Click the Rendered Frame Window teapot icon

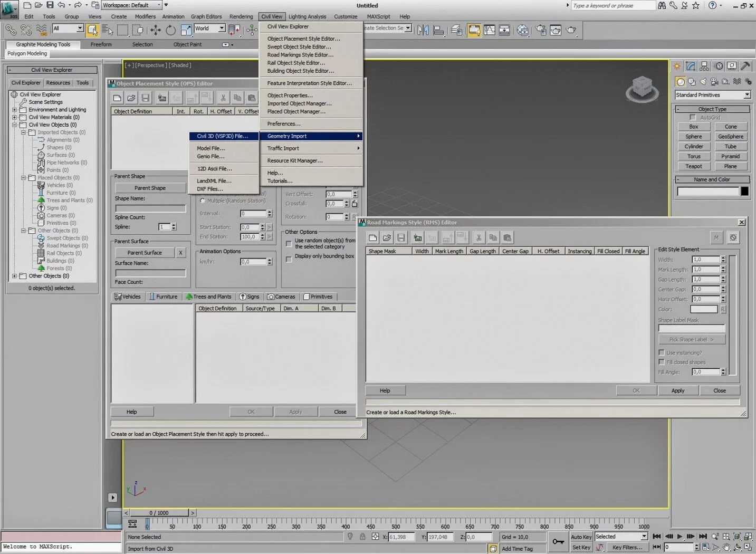[x=556, y=30]
